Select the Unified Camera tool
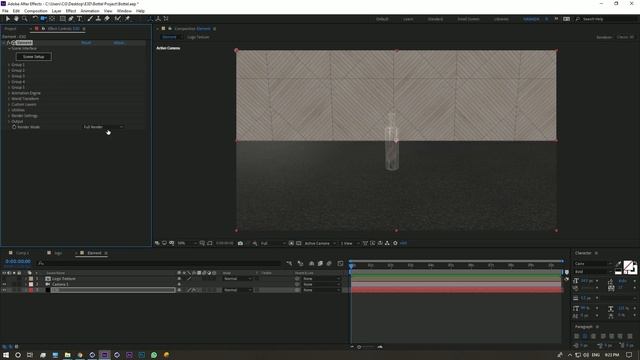640x360 pixels. [43, 19]
